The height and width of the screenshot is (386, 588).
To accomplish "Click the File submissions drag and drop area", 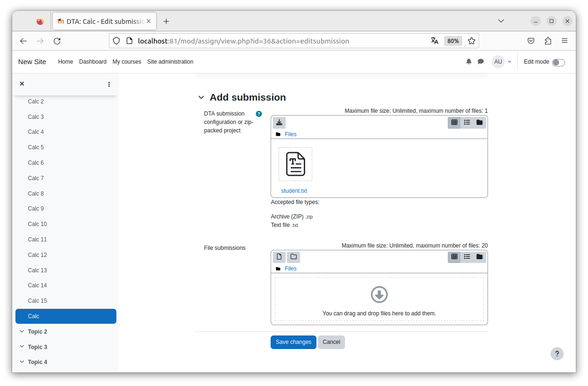I will click(x=379, y=299).
